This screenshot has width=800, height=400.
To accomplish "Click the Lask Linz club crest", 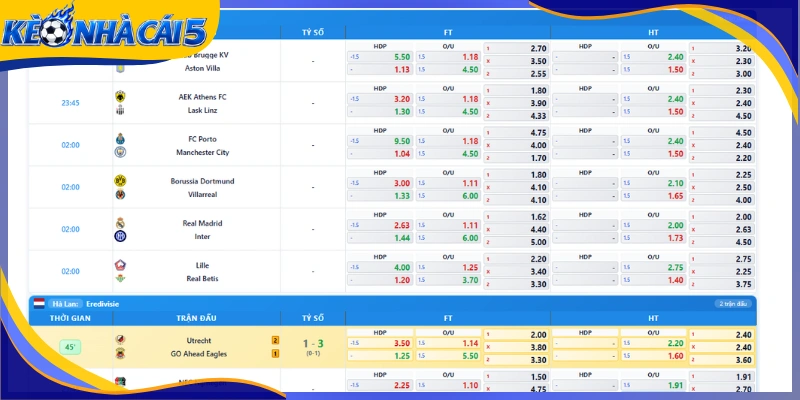I will tap(120, 110).
